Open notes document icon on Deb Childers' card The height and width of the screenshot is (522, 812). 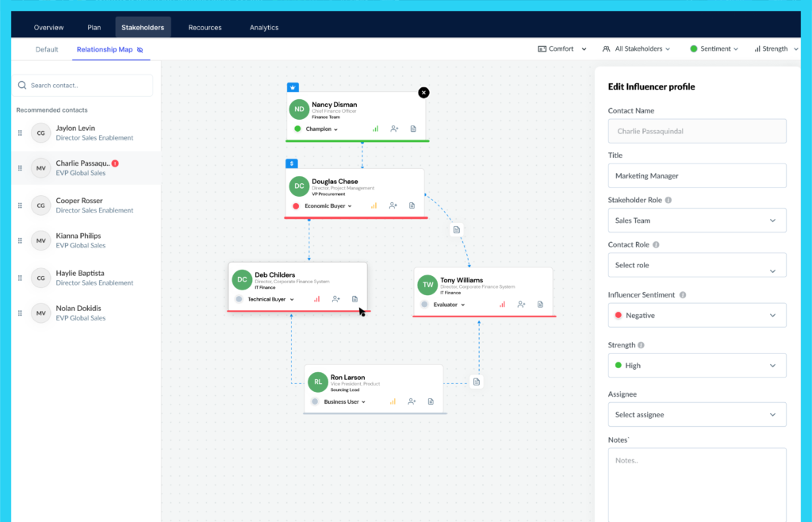click(x=354, y=299)
